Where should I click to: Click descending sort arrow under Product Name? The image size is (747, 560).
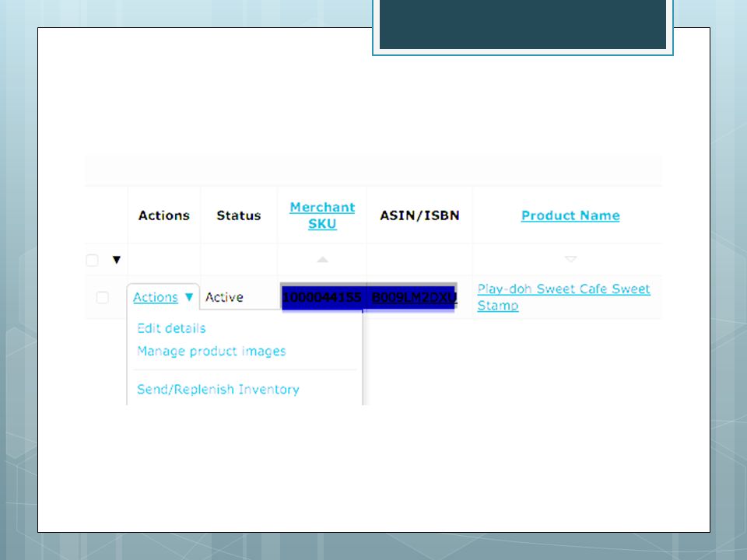570,258
